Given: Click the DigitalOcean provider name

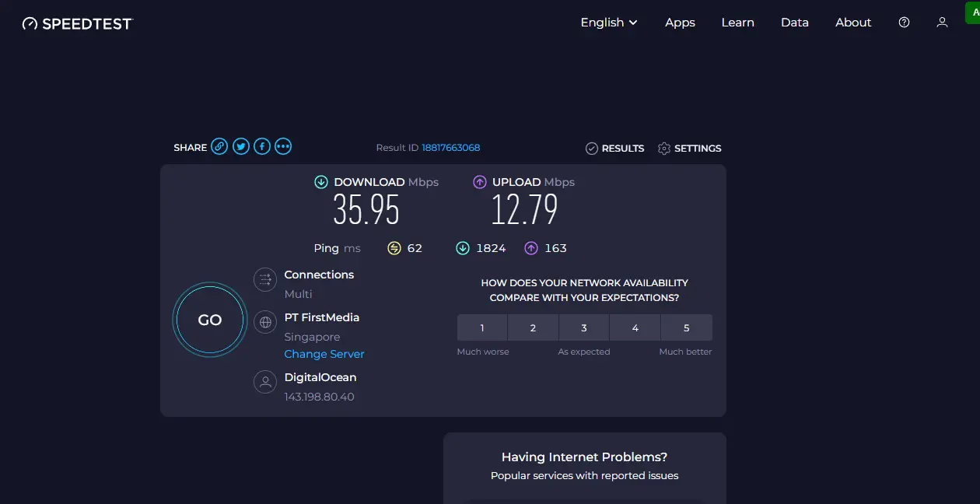Looking at the screenshot, I should (320, 377).
